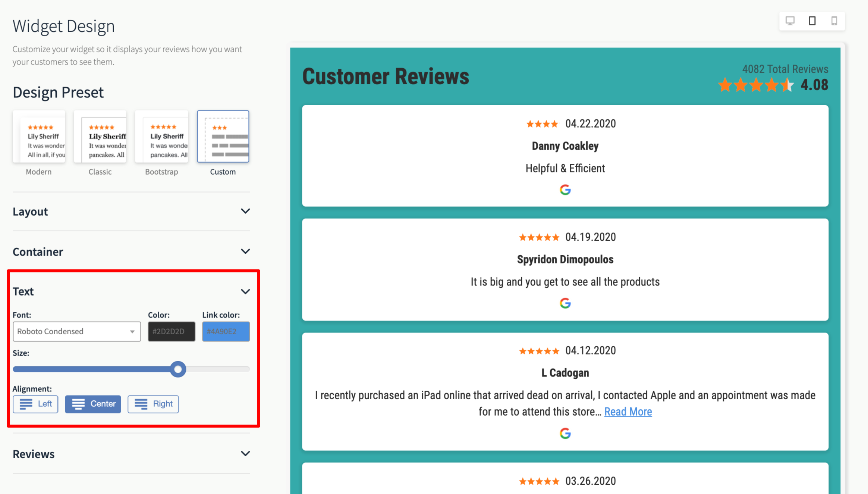
Task: Click star rating on 04.12.2020 review
Action: (x=539, y=351)
